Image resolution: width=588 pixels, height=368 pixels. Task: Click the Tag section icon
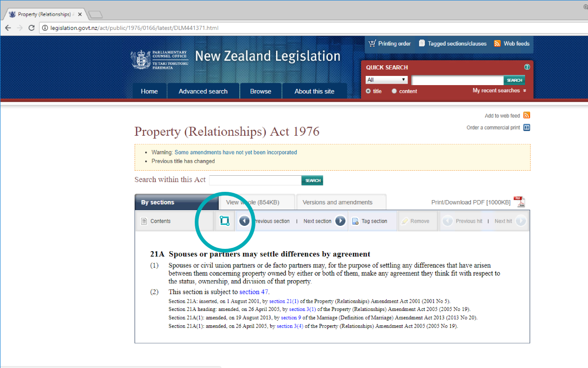[355, 221]
